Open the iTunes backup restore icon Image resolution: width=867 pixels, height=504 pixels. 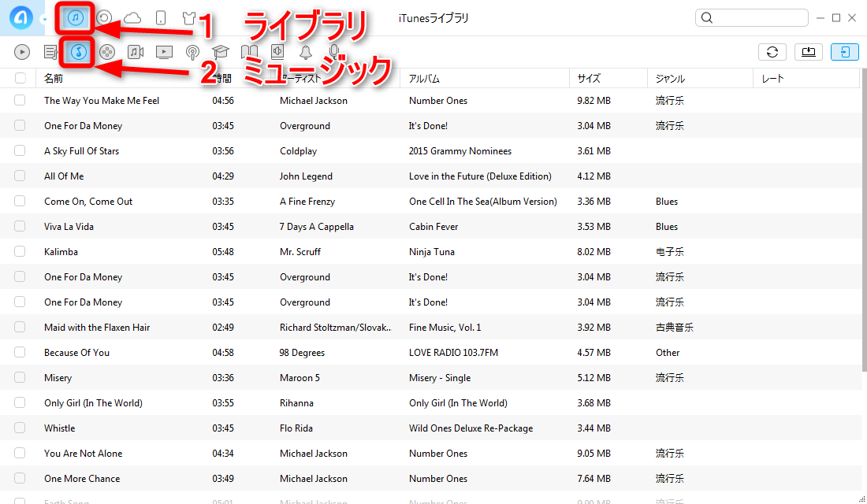(x=104, y=17)
